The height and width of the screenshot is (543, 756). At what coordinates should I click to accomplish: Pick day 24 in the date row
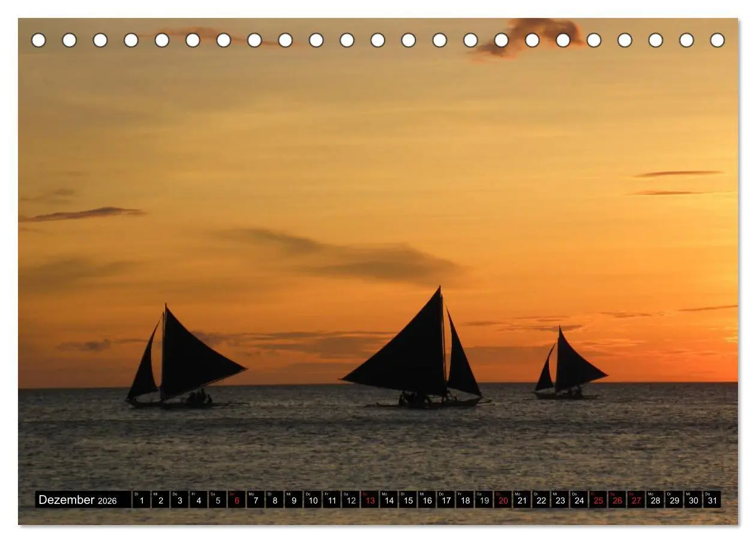[578, 499]
